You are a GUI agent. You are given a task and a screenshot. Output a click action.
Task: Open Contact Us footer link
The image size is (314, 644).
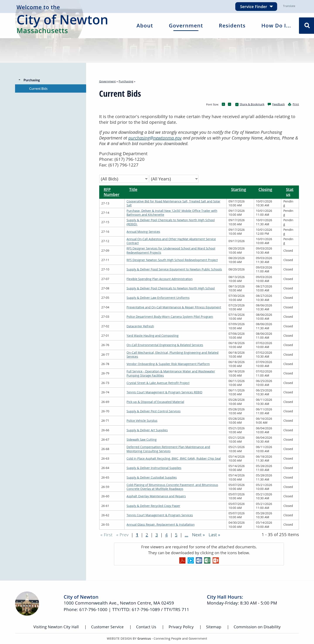tap(146, 627)
